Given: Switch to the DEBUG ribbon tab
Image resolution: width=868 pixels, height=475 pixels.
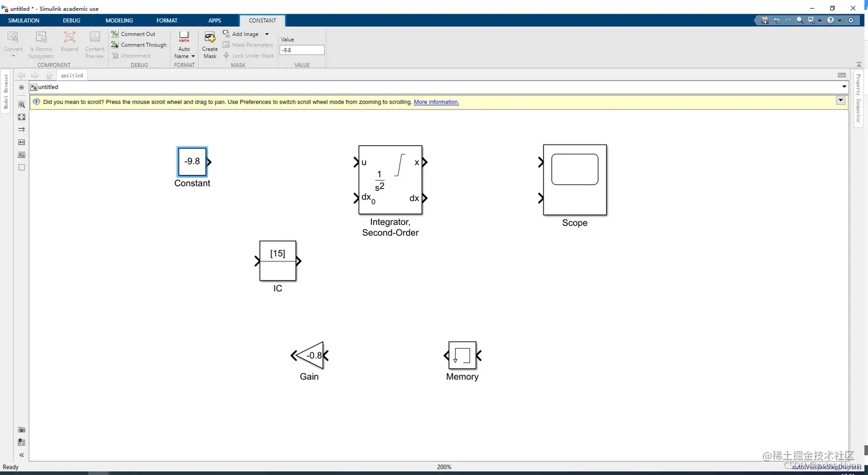Looking at the screenshot, I should (72, 21).
